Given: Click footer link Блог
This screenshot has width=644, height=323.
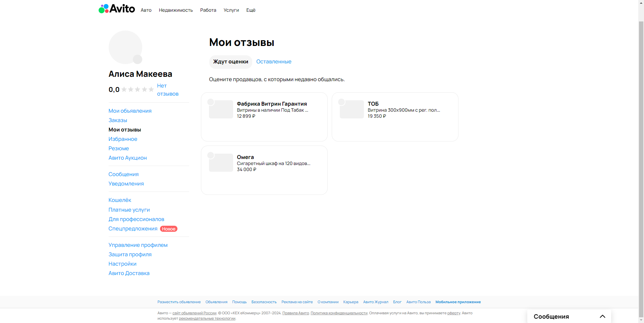Looking at the screenshot, I should click(x=397, y=302).
